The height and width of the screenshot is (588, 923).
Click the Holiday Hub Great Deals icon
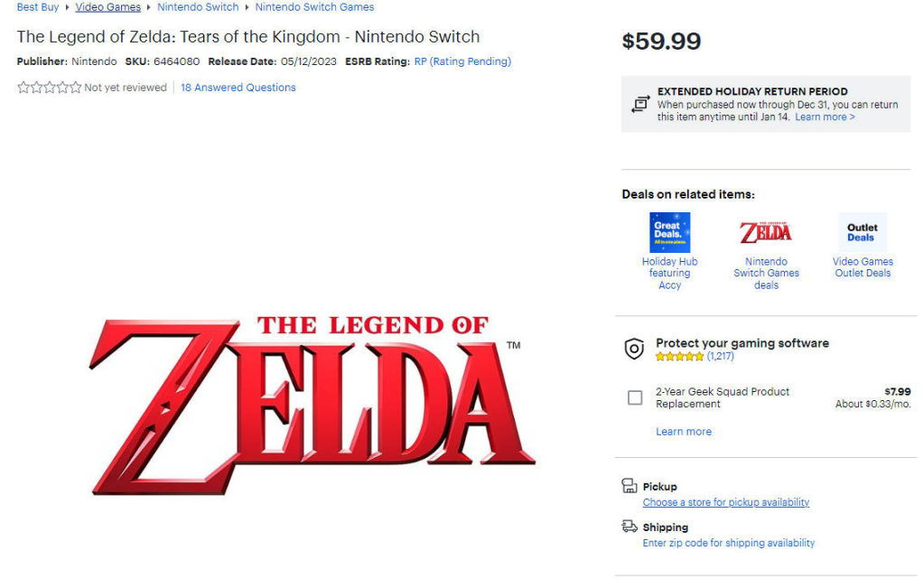pyautogui.click(x=669, y=232)
